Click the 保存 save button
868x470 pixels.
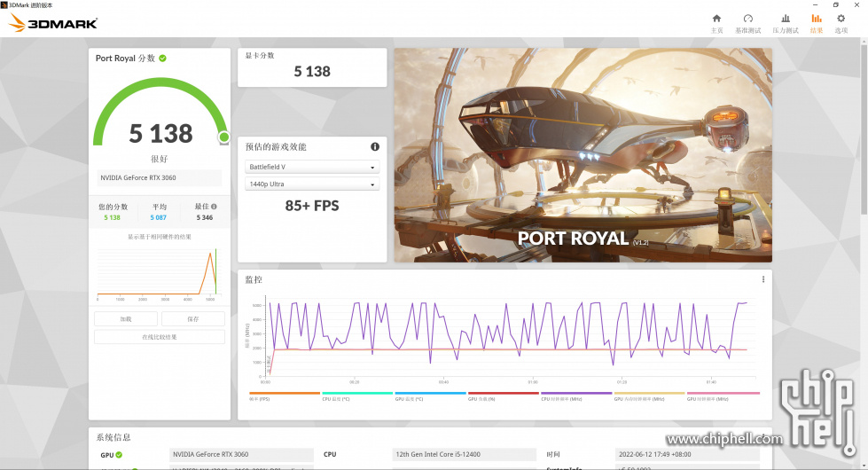click(192, 319)
